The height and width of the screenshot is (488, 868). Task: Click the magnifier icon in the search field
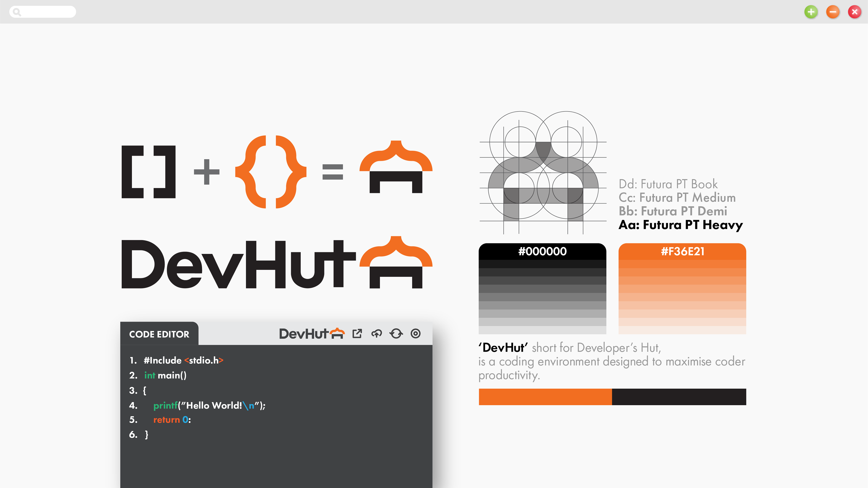coord(17,12)
